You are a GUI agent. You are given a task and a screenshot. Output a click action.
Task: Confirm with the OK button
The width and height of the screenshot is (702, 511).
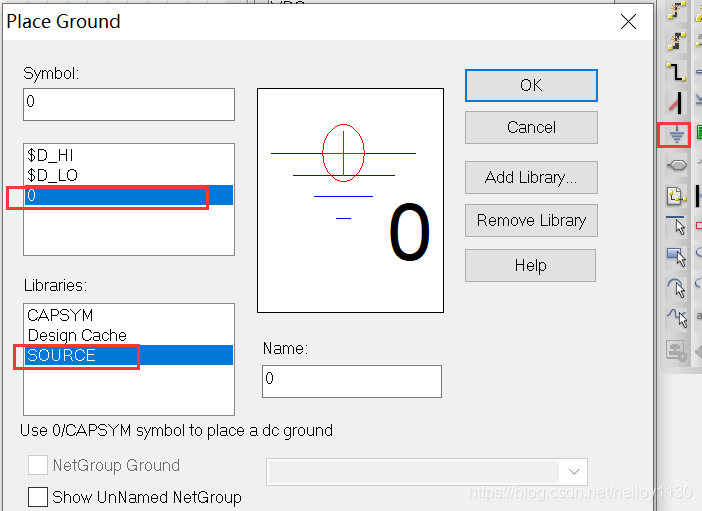pyautogui.click(x=531, y=85)
